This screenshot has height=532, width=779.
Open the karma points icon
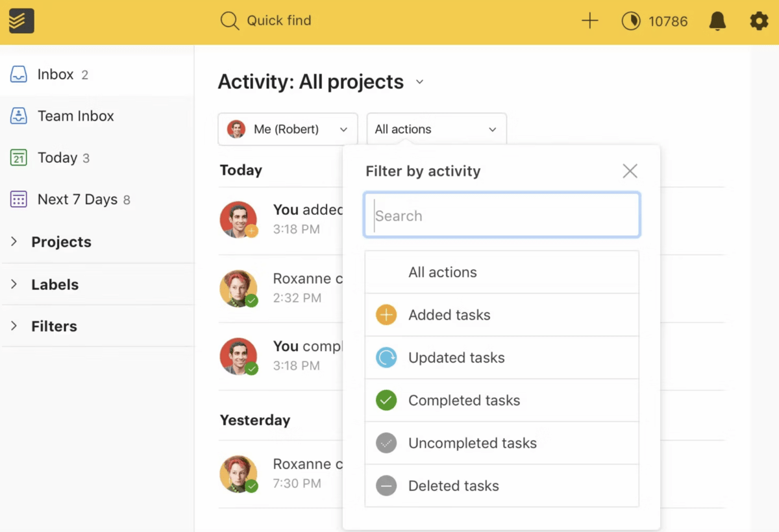pos(630,21)
